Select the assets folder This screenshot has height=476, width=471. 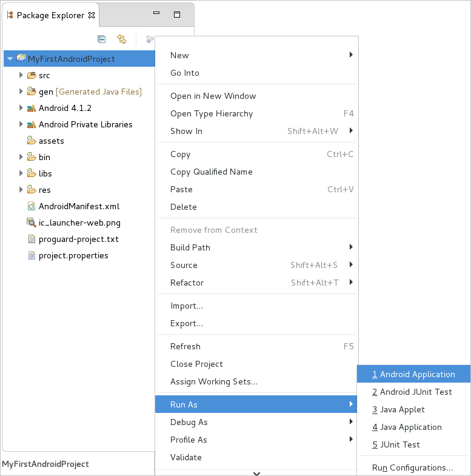(52, 141)
